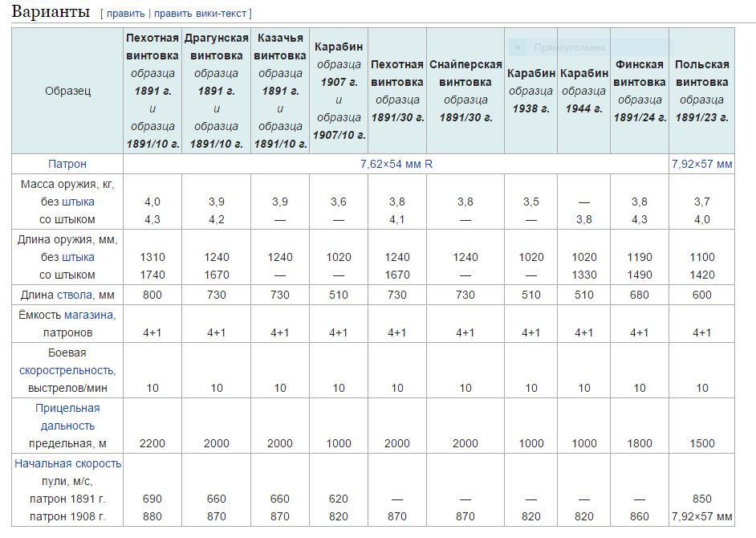Click the штыка link under Длина оружия
The image size is (756, 538).
pos(78,257)
